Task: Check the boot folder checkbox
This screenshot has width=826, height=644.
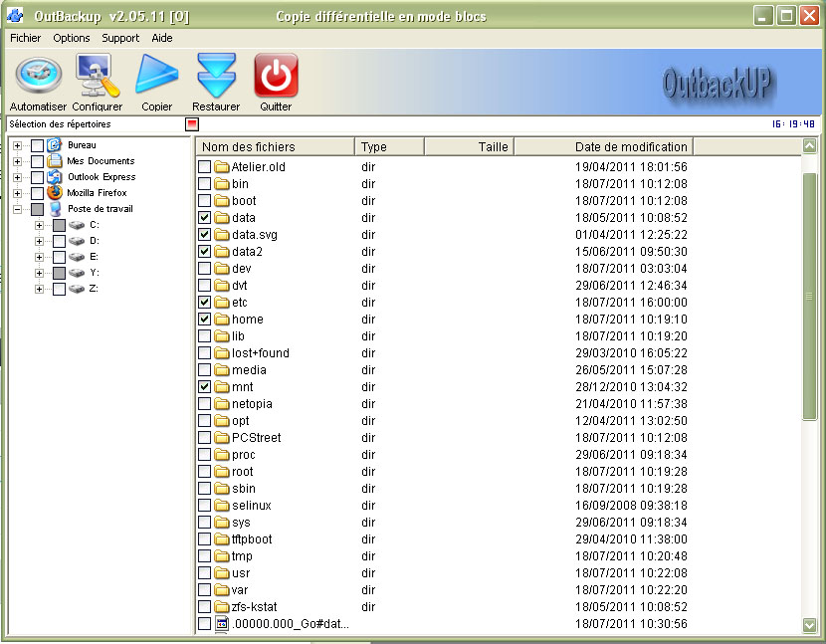Action: 204,201
